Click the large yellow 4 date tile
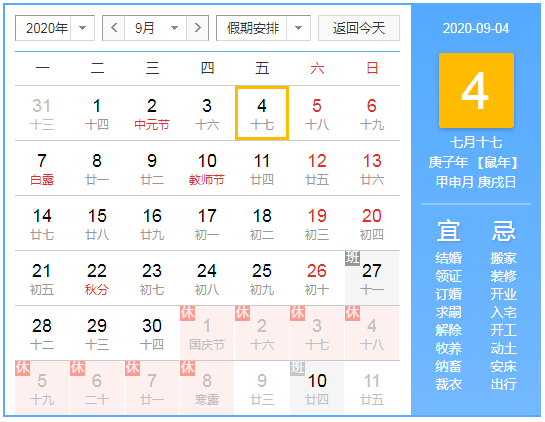Image resolution: width=545 pixels, height=422 pixels. [x=476, y=90]
